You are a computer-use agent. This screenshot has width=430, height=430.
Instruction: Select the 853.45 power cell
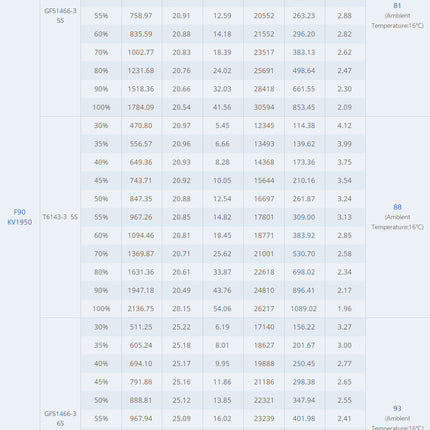click(x=304, y=107)
